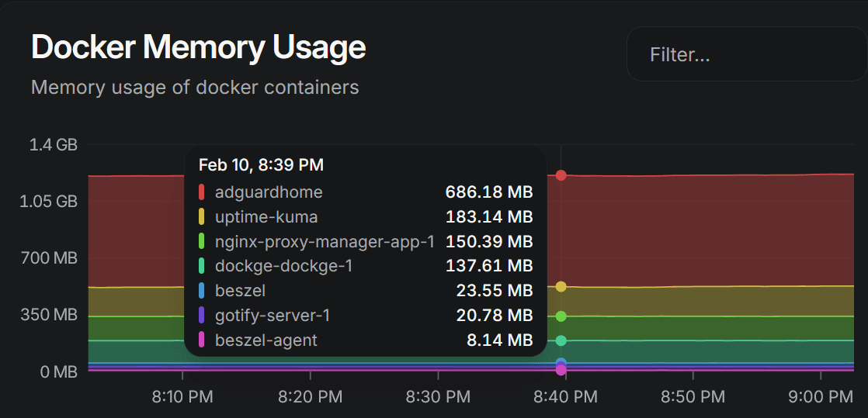This screenshot has height=418, width=868.
Task: Click the Docker Memory Usage heading
Action: pos(198,47)
